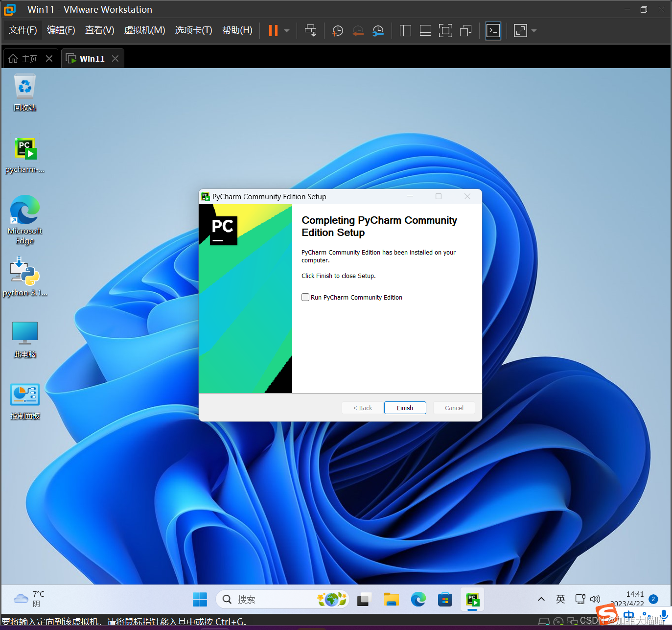This screenshot has height=630, width=672.
Task: Open the snapshot manager wrench-clock icon
Action: [378, 31]
